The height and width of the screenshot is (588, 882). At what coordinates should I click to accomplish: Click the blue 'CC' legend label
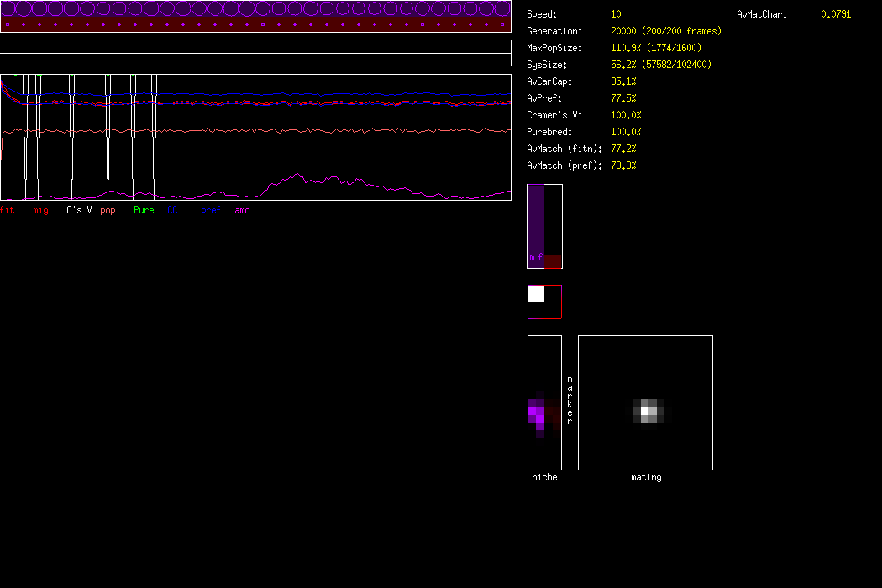pyautogui.click(x=173, y=210)
